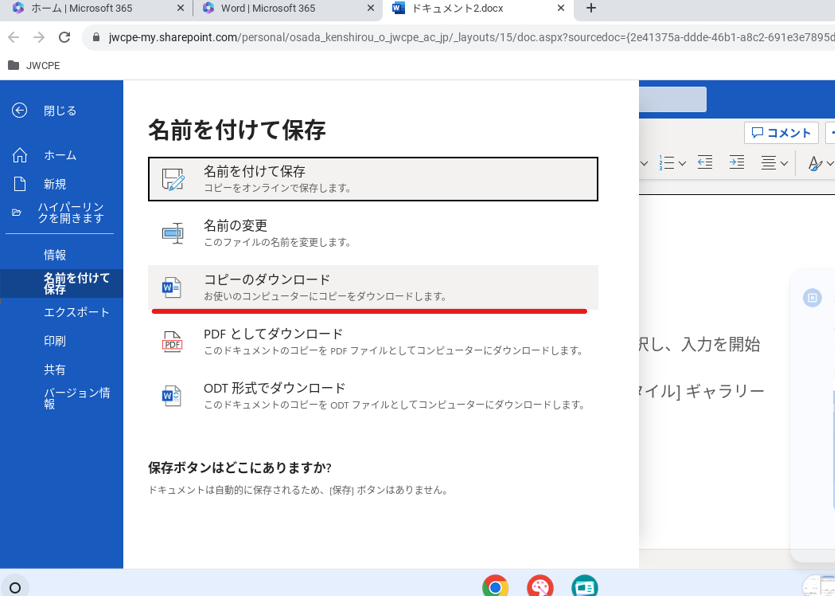Choose PDF としてダウンロード option
The width and height of the screenshot is (835, 596).
point(373,342)
